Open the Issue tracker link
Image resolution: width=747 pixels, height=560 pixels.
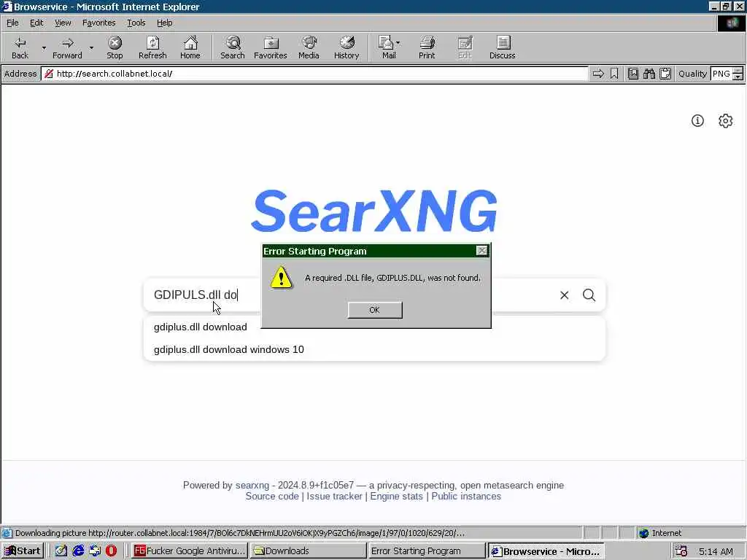tap(334, 496)
